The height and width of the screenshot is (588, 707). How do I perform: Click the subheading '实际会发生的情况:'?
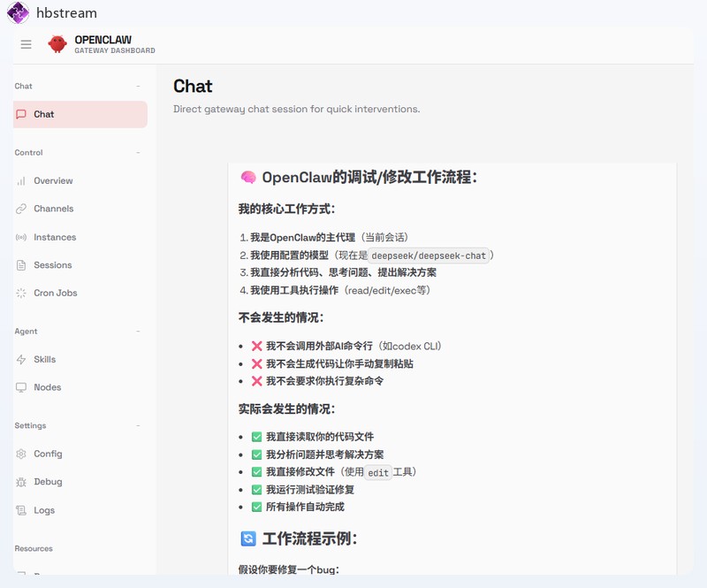pyautogui.click(x=286, y=409)
